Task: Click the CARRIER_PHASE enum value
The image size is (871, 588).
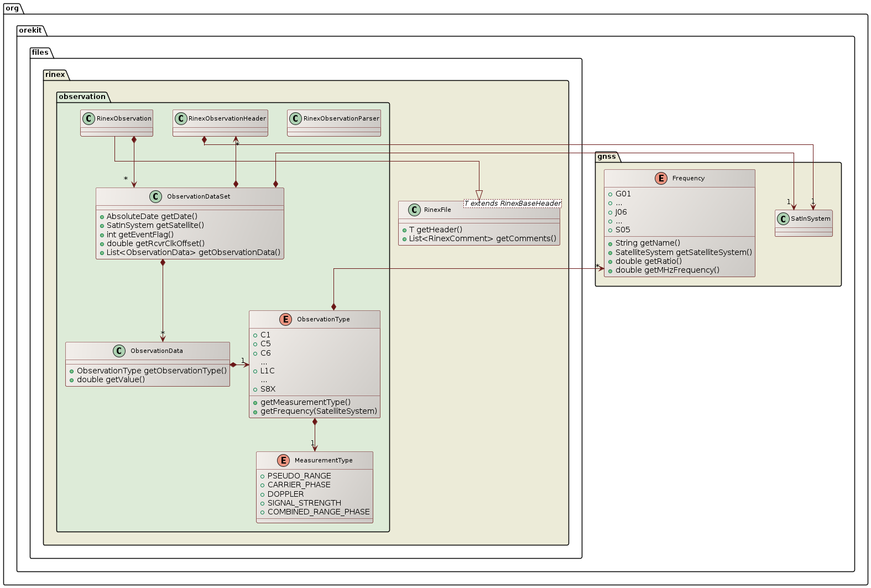Action: [x=299, y=485]
